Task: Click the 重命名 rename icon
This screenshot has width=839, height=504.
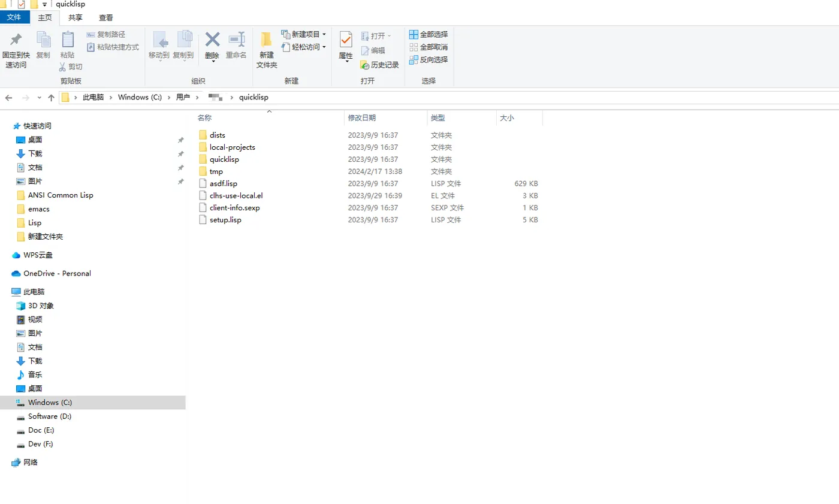Action: pos(236,40)
